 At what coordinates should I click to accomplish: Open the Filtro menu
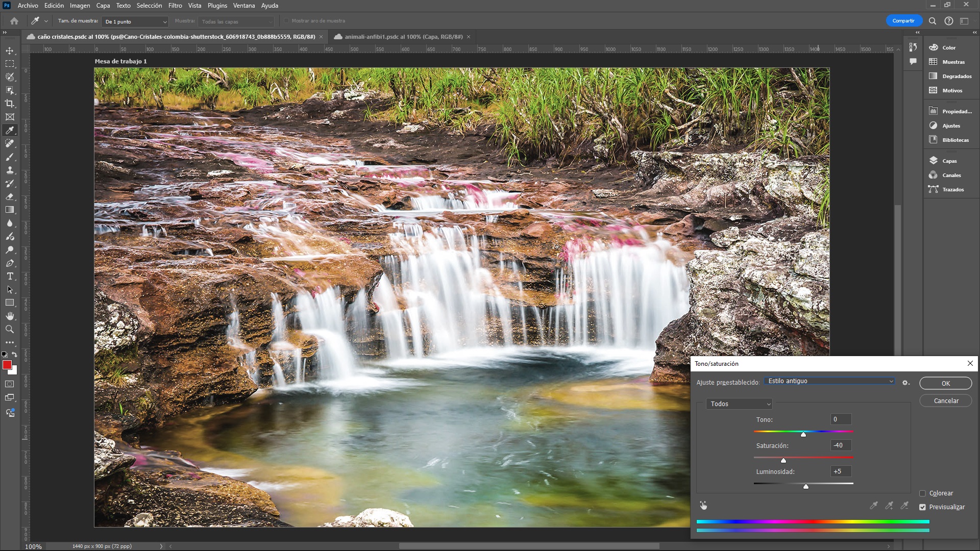coord(175,6)
